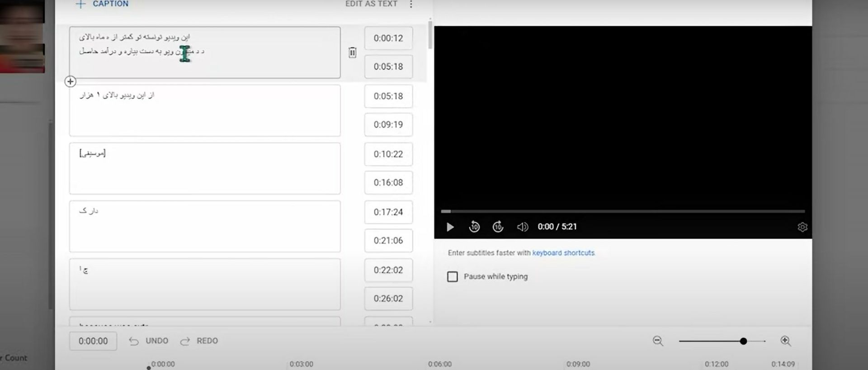This screenshot has height=370, width=868.
Task: Zoom in the timeline
Action: pyautogui.click(x=786, y=341)
